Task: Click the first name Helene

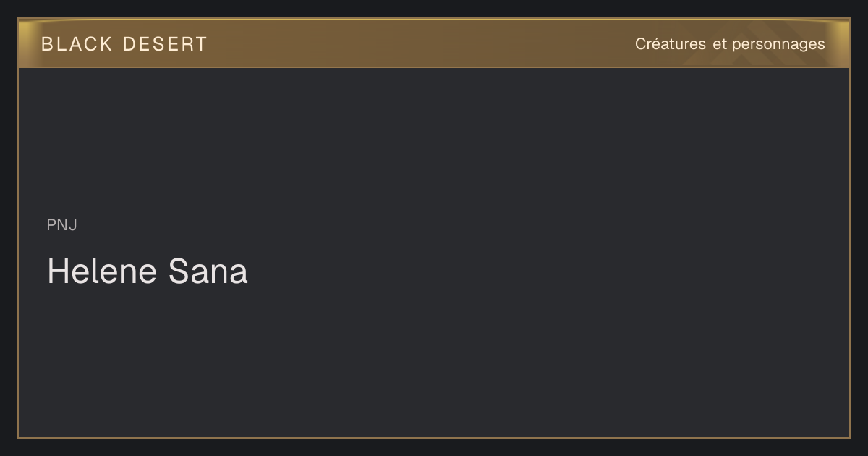Action: coord(102,271)
